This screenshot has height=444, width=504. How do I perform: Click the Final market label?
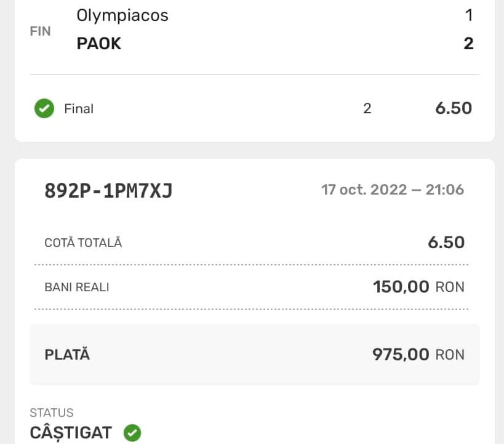click(79, 109)
